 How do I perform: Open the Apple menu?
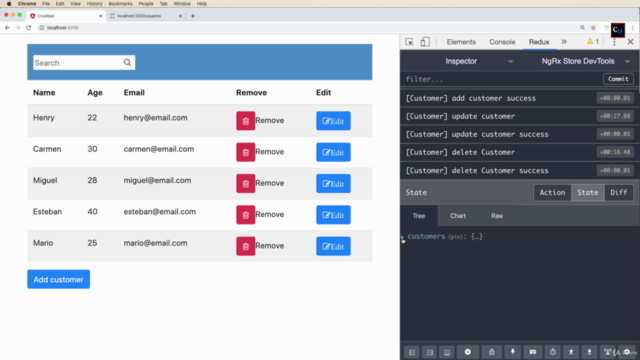coord(9,4)
